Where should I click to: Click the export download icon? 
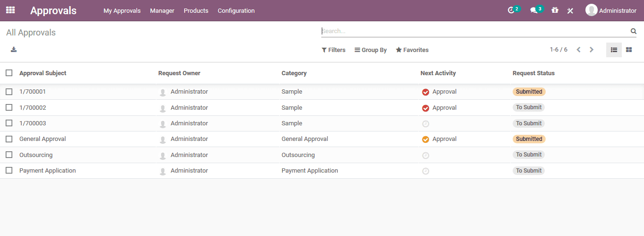(14, 49)
